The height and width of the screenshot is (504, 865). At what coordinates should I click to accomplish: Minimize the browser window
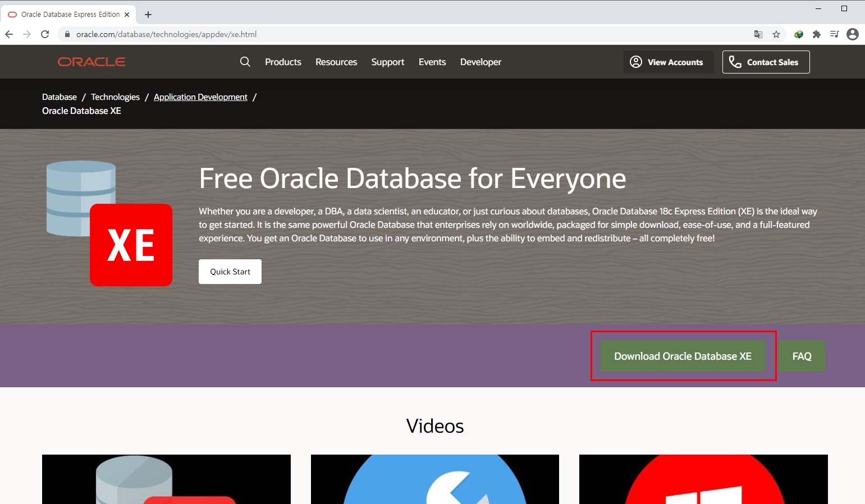pyautogui.click(x=818, y=8)
